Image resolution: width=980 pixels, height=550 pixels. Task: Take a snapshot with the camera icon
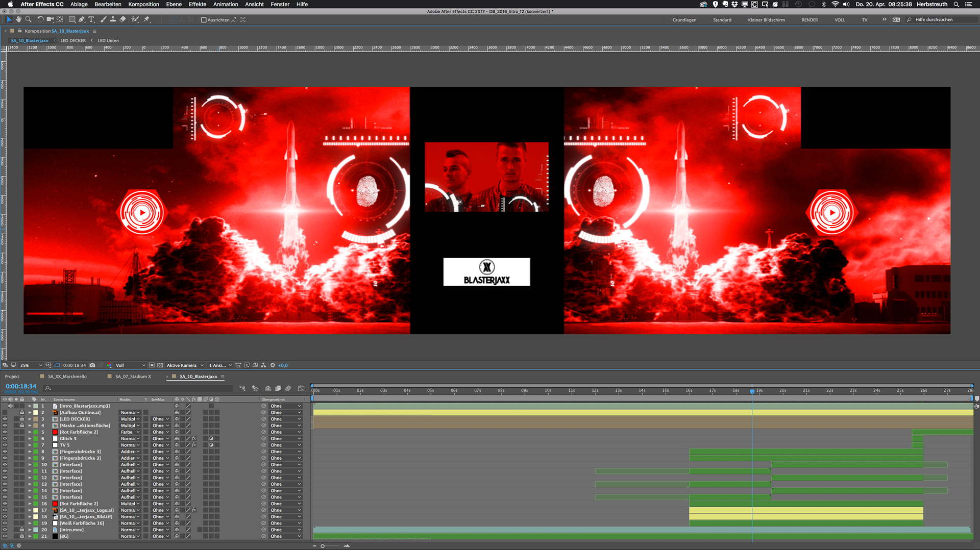(92, 365)
